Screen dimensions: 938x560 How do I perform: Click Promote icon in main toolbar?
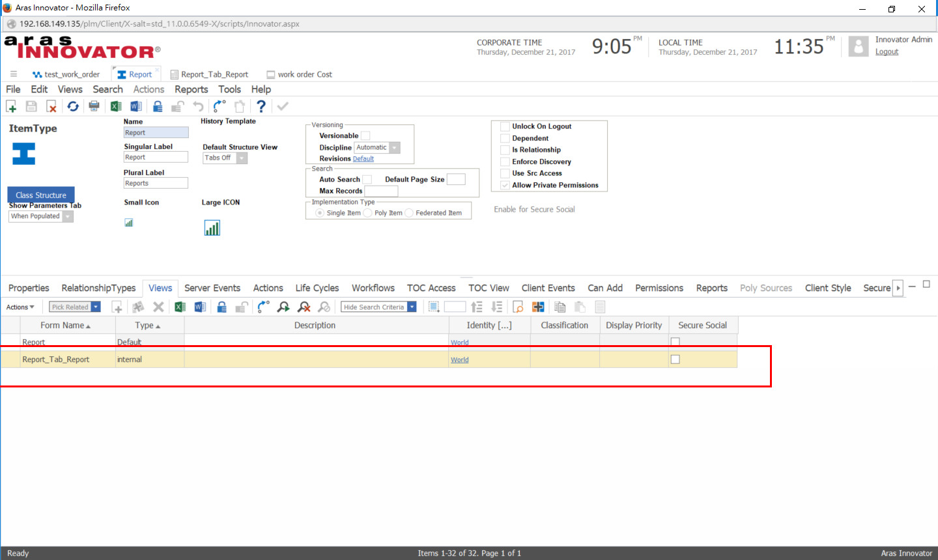point(220,106)
